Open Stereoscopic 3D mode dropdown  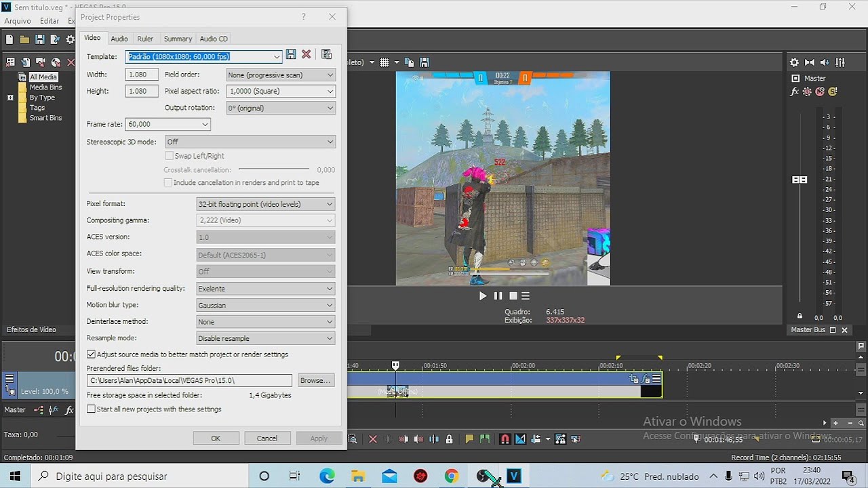pos(250,142)
